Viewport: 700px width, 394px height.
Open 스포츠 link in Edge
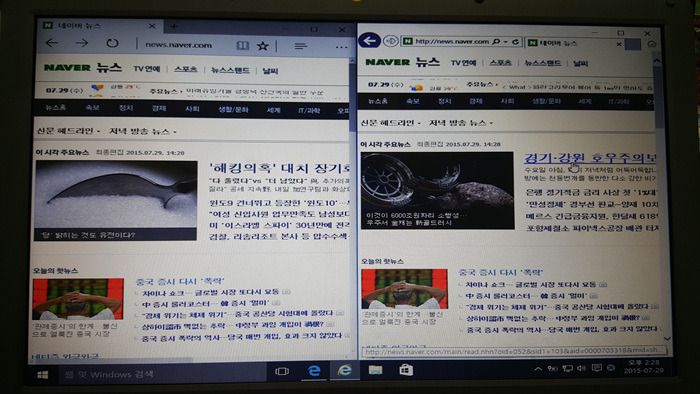tap(186, 69)
